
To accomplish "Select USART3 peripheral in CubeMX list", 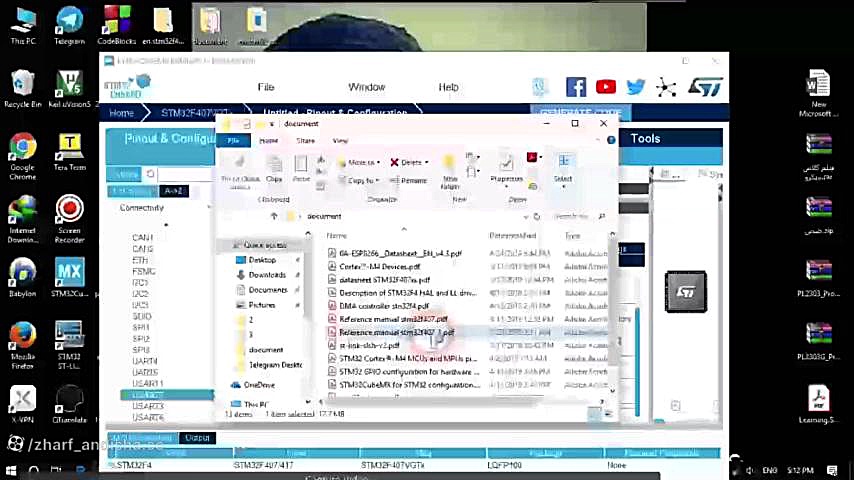I will coord(148,406).
